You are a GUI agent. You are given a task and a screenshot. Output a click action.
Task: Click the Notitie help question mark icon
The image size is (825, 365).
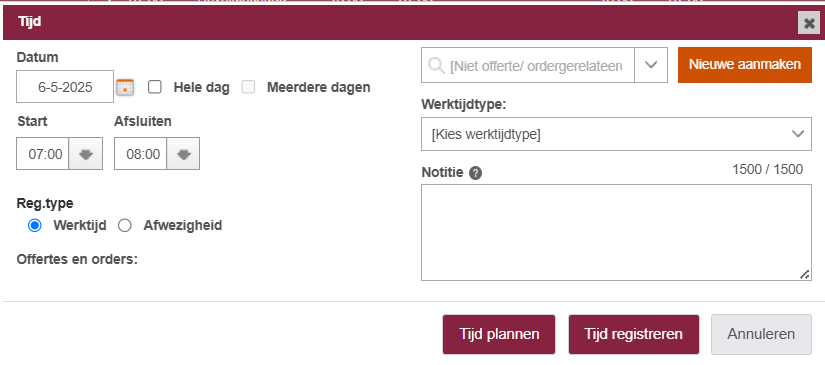476,173
